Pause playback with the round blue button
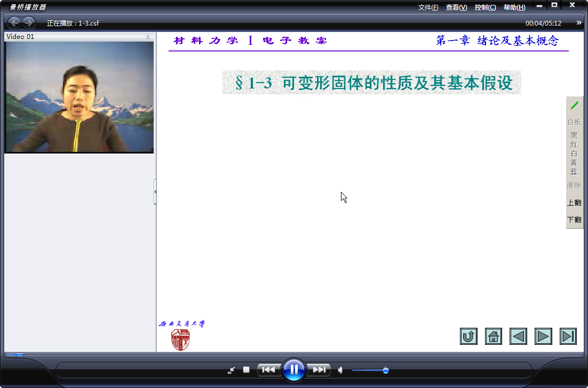Image resolution: width=588 pixels, height=388 pixels. click(294, 370)
